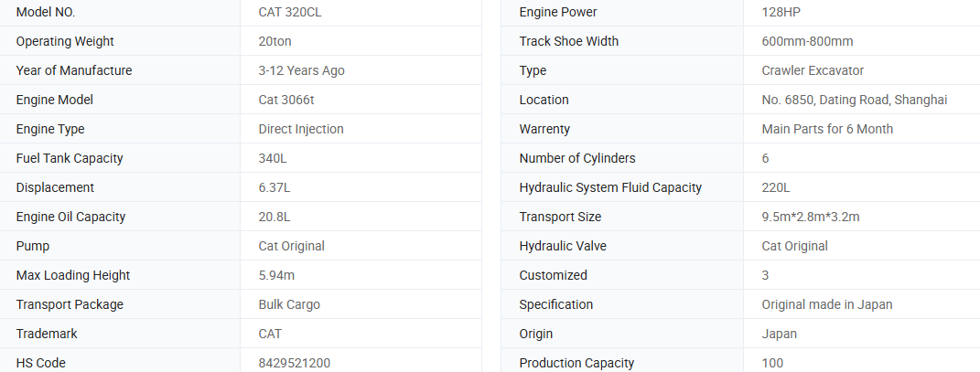Click "Cat Original" in the Pump row

pyautogui.click(x=292, y=247)
